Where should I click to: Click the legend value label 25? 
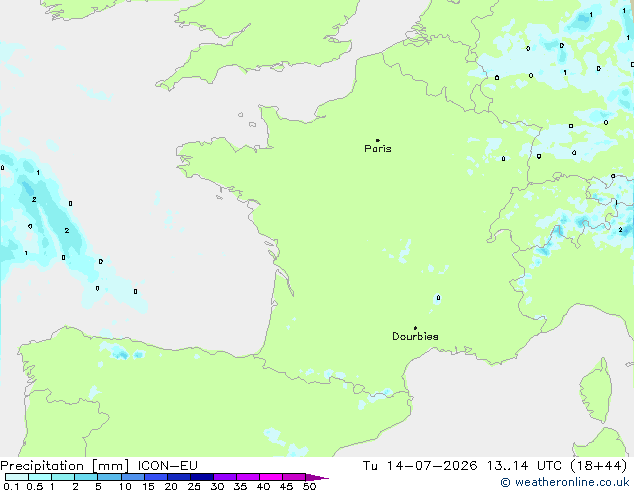coord(194,486)
